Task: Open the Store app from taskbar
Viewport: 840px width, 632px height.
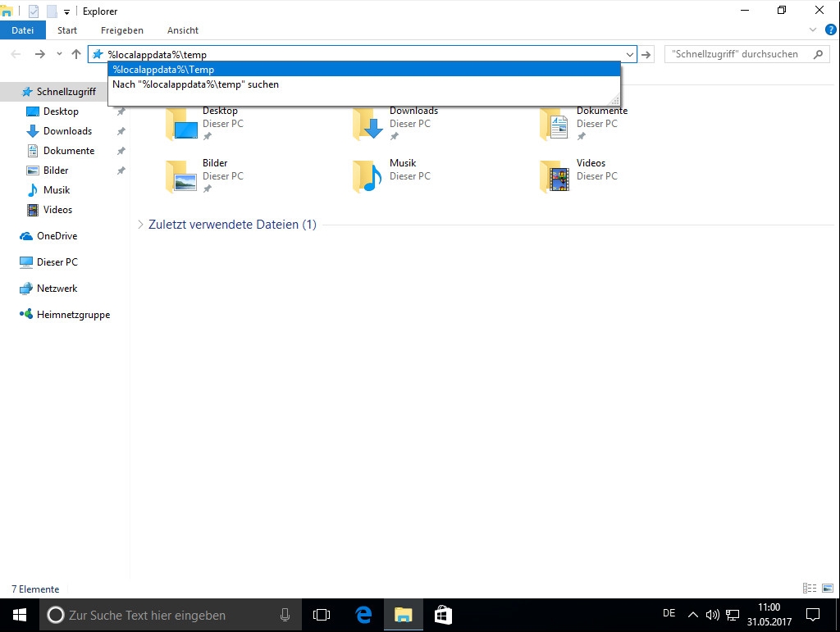Action: [x=442, y=615]
